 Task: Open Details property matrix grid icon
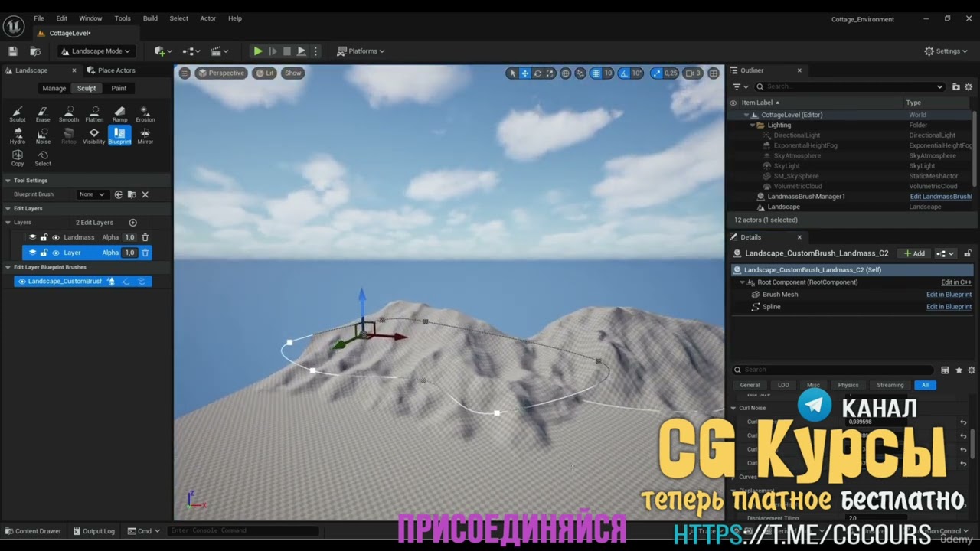click(945, 370)
